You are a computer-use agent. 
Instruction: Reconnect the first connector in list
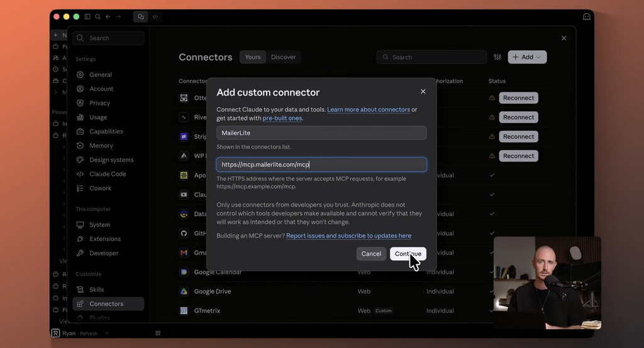(518, 98)
